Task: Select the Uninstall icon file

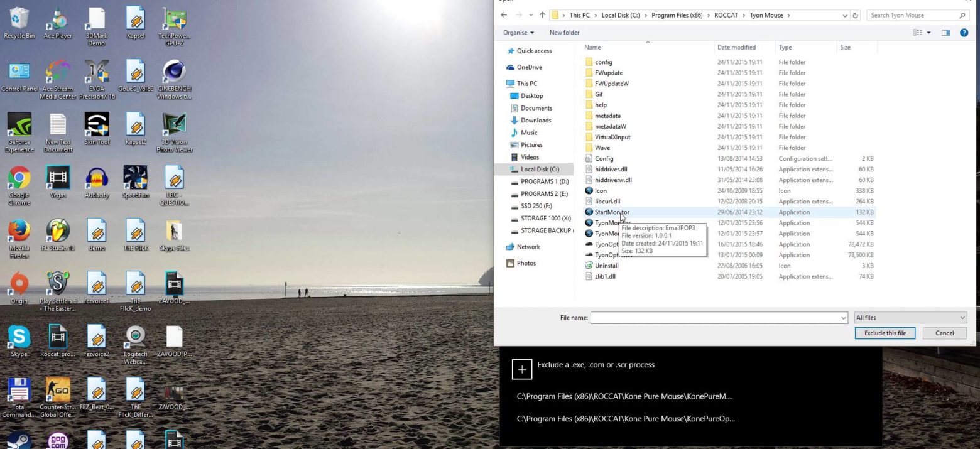Action: tap(606, 266)
